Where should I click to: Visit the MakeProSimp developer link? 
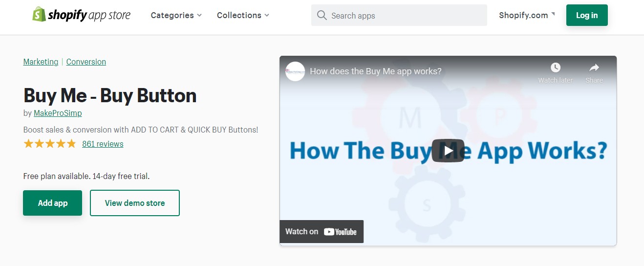[x=58, y=113]
